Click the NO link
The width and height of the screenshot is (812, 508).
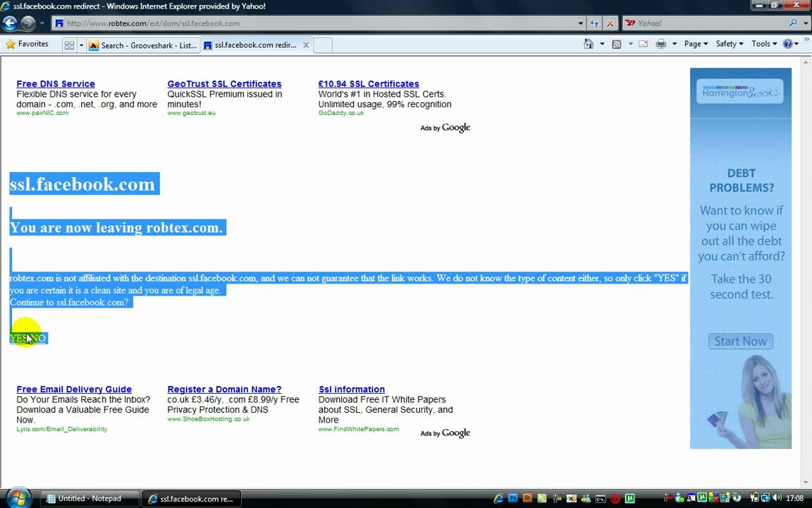(38, 339)
